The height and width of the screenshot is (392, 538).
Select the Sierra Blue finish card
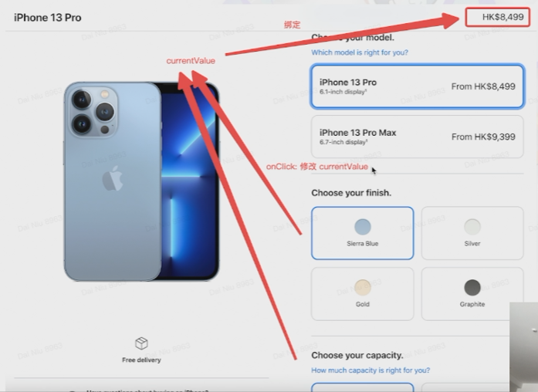tap(362, 233)
